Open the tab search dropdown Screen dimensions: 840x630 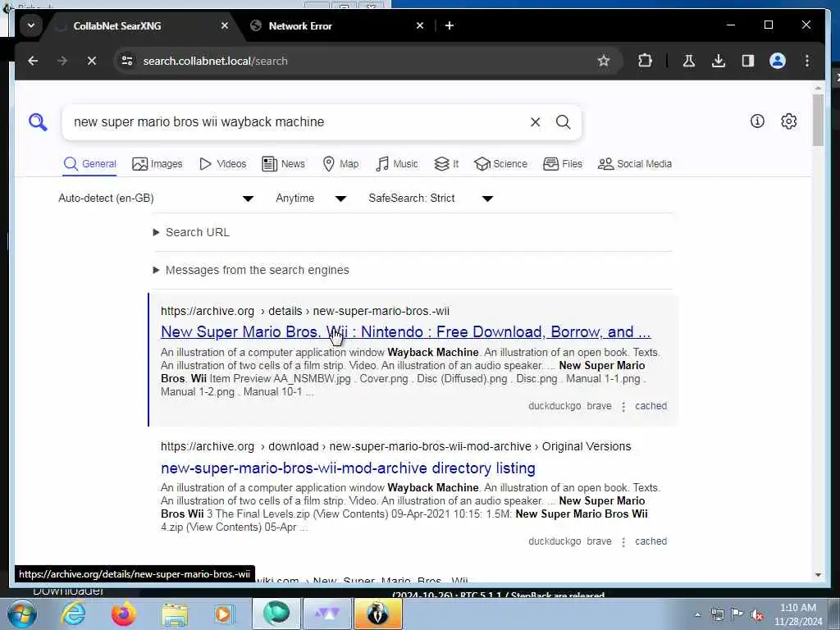click(31, 25)
